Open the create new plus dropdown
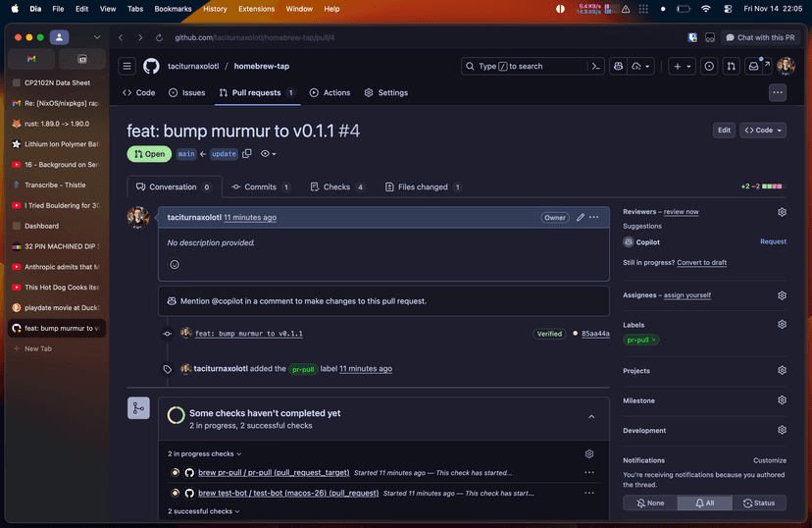Image resolution: width=812 pixels, height=528 pixels. [682, 67]
